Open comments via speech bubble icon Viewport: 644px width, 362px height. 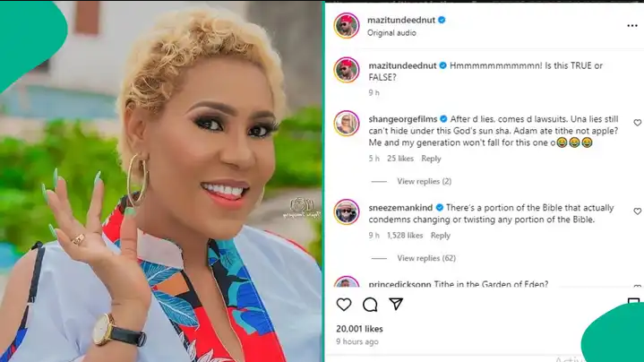(370, 305)
